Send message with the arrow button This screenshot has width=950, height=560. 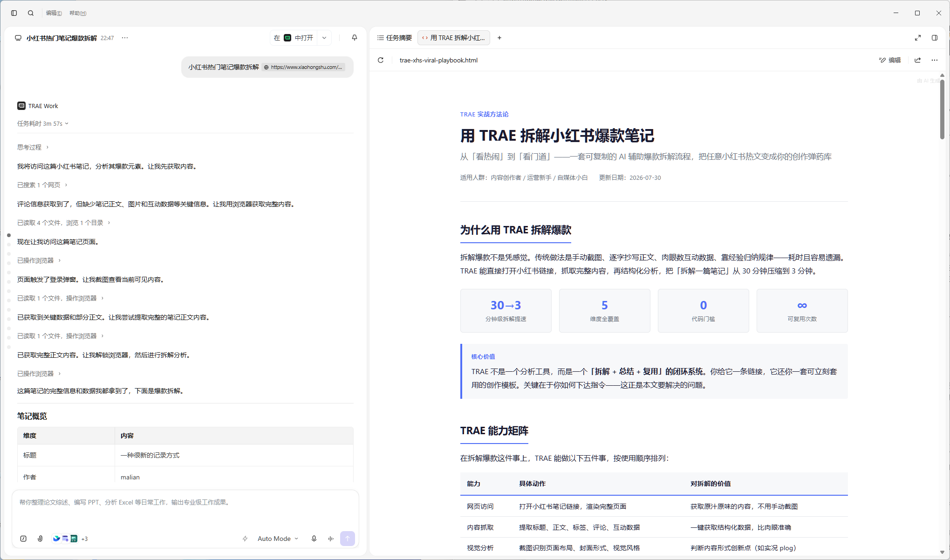(x=348, y=539)
